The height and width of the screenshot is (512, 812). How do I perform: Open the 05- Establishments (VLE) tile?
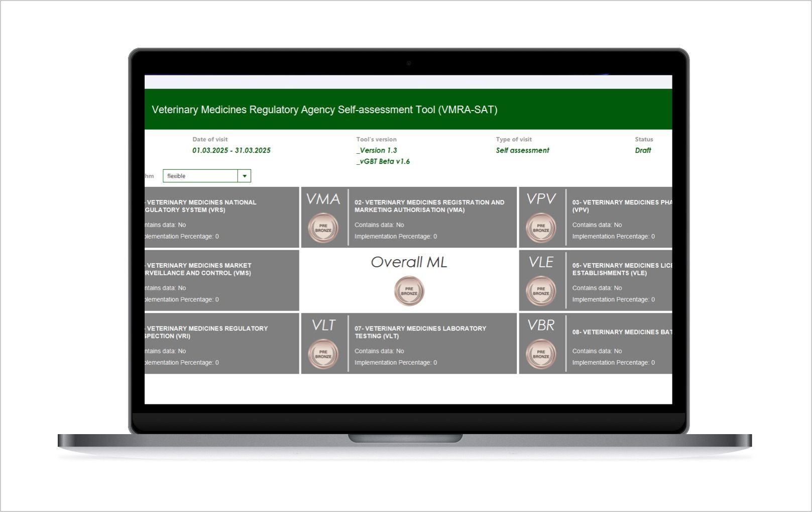click(x=596, y=280)
